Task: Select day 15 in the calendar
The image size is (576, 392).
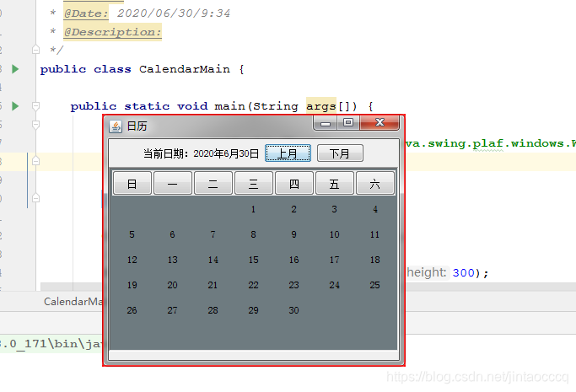Action: [253, 260]
